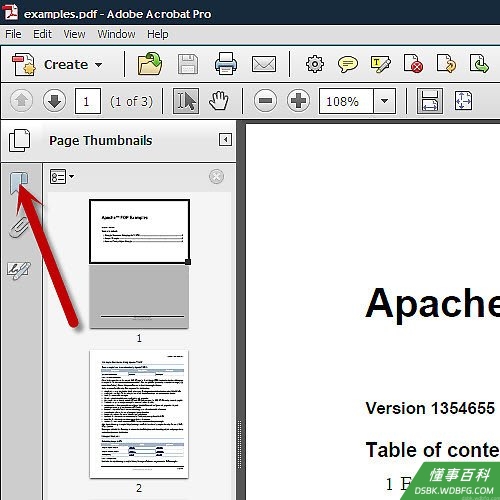Open the gear settings icon
Viewport: 500px width, 500px height.
(x=315, y=64)
